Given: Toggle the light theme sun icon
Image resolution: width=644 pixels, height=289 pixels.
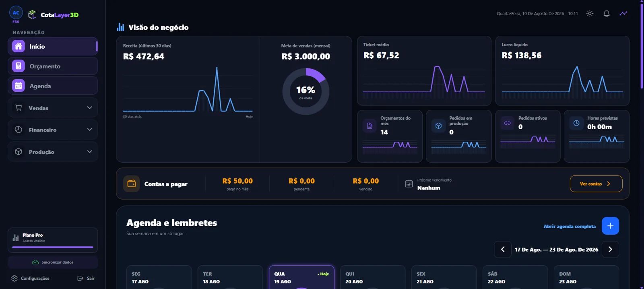Looking at the screenshot, I should coord(590,13).
